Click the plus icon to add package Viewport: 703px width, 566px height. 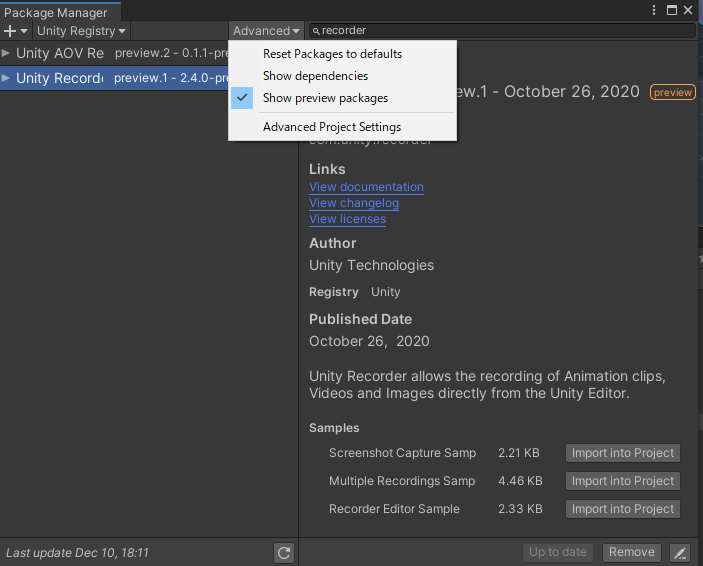pyautogui.click(x=11, y=31)
